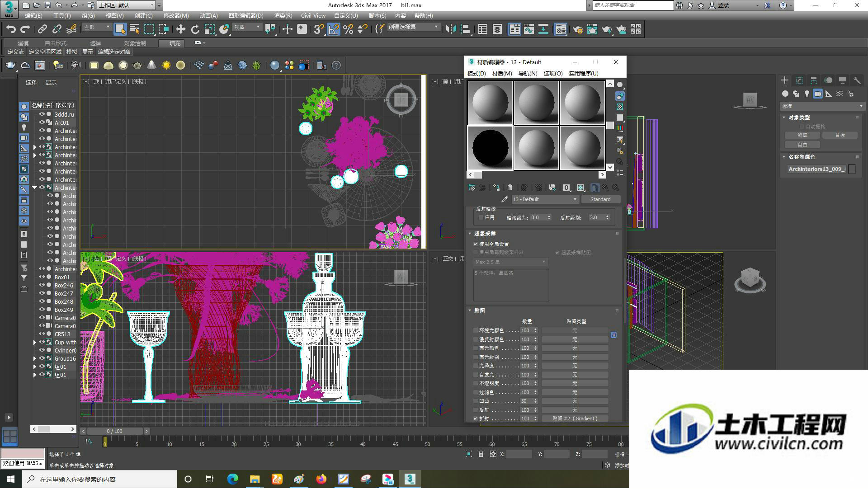Image resolution: width=868 pixels, height=489 pixels.
Task: Click the 目标 camera button
Action: point(840,135)
